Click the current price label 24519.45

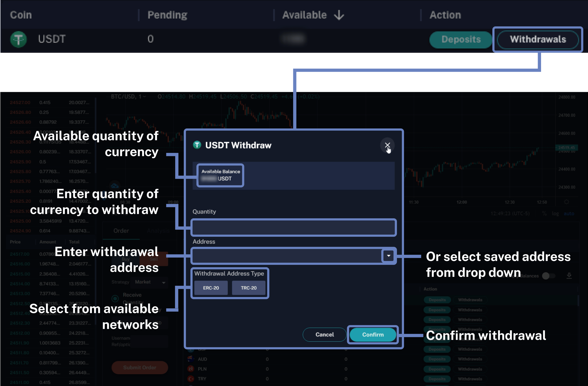(x=566, y=148)
